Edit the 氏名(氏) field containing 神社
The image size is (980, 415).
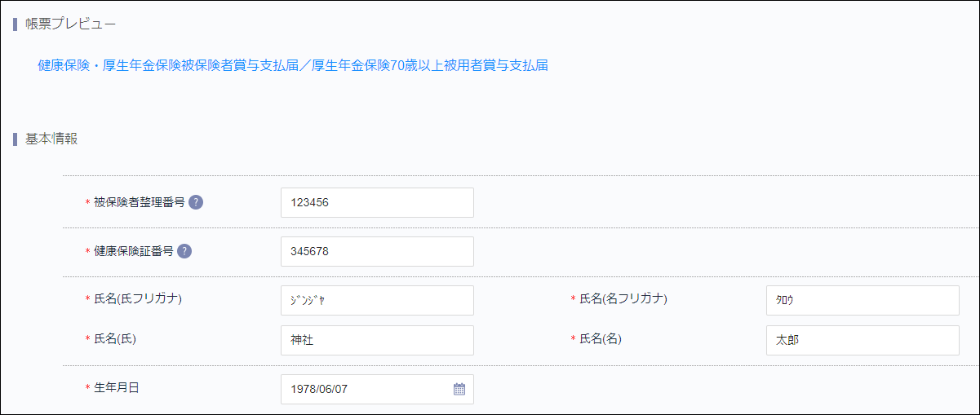pos(377,340)
